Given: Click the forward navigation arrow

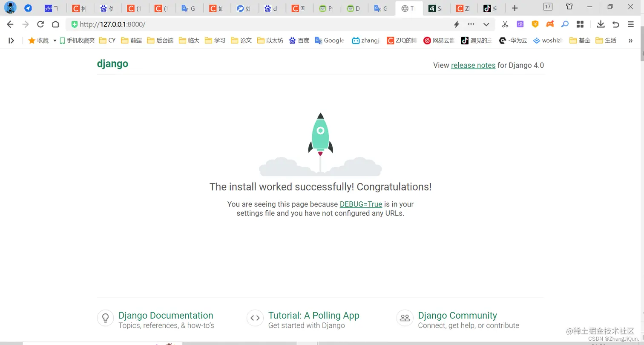Looking at the screenshot, I should [x=25, y=24].
